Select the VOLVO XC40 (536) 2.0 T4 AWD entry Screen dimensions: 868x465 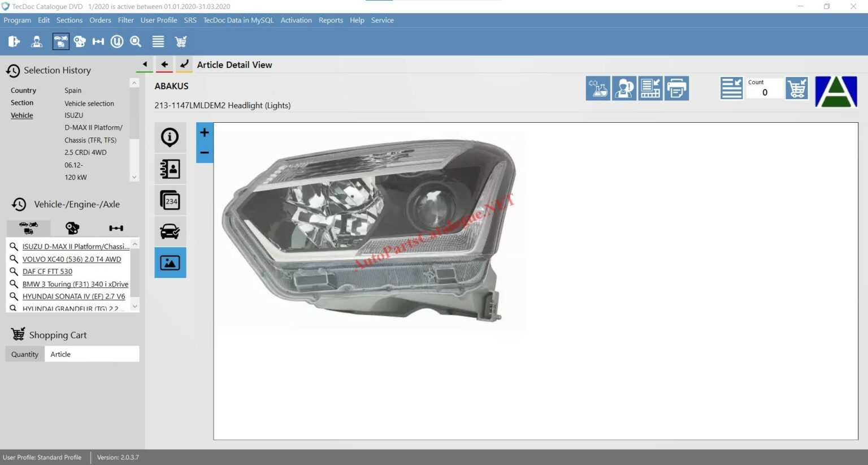click(72, 259)
